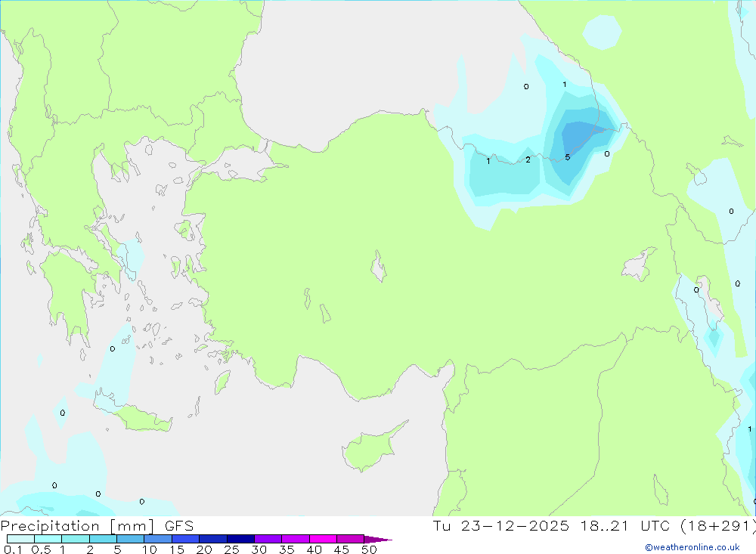Click the '50' legend scale label

click(x=369, y=549)
